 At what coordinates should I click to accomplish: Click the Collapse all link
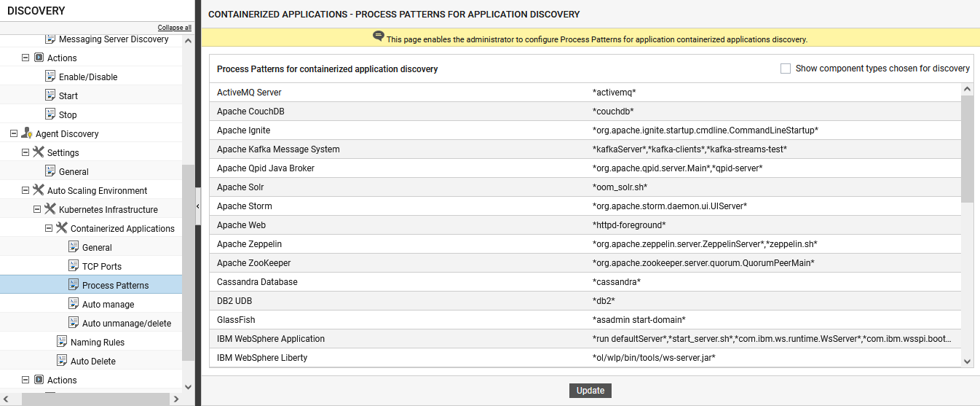175,28
